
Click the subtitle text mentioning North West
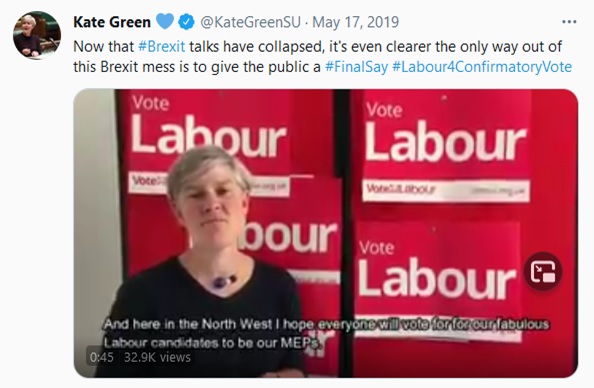[326, 333]
